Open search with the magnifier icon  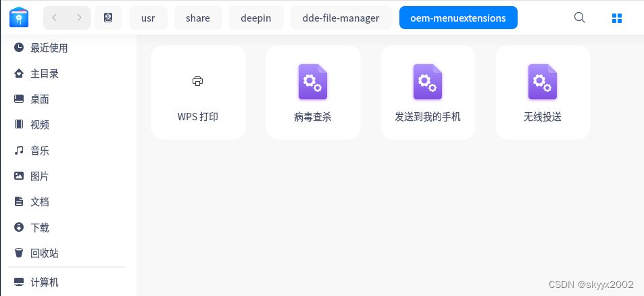580,18
